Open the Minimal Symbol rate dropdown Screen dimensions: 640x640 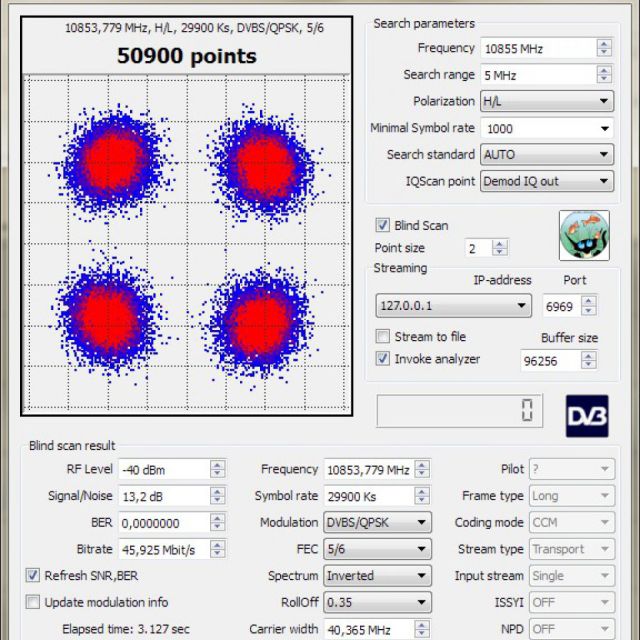[547, 129]
